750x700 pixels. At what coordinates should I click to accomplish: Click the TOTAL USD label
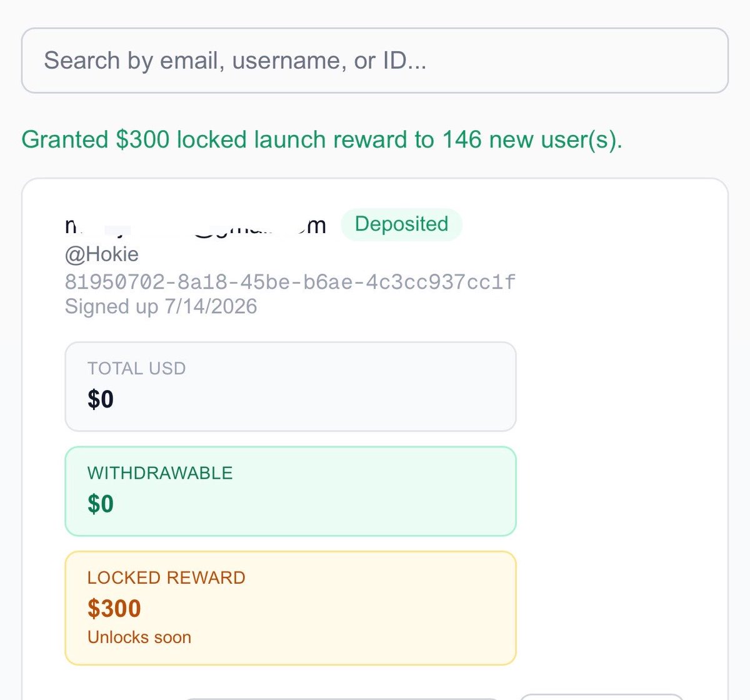(137, 369)
